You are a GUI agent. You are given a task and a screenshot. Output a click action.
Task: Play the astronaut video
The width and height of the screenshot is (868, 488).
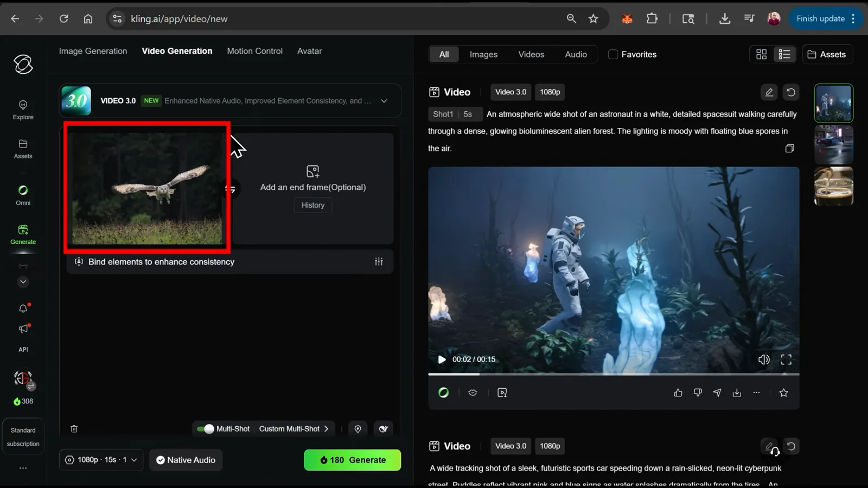point(442,359)
